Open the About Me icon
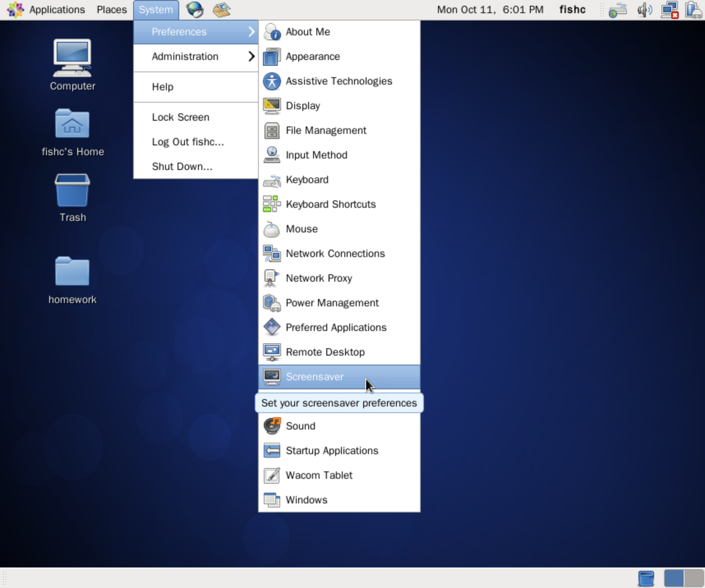705x588 pixels. coord(272,32)
